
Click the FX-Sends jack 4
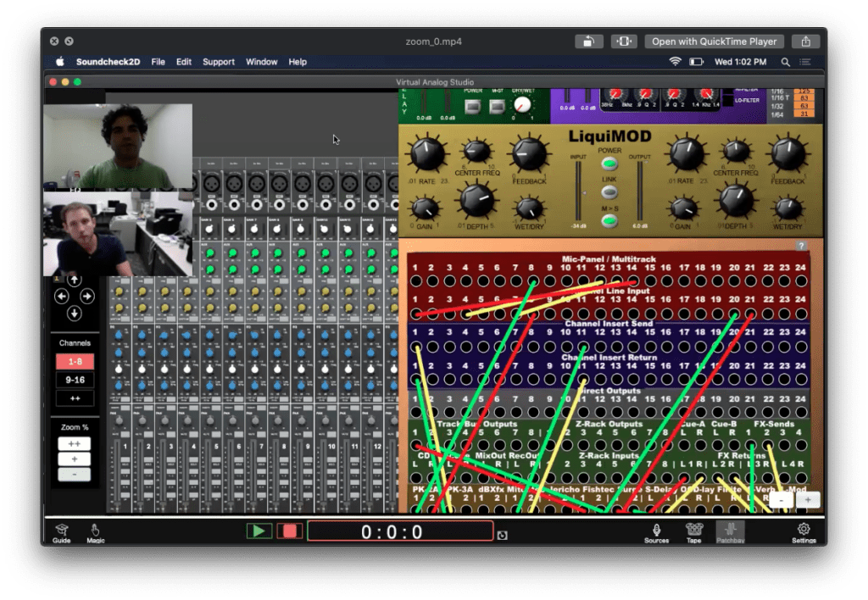coord(800,446)
